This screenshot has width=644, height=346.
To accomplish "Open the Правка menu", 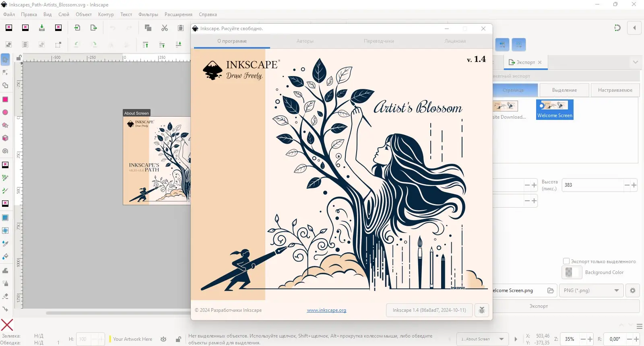I will tap(29, 14).
